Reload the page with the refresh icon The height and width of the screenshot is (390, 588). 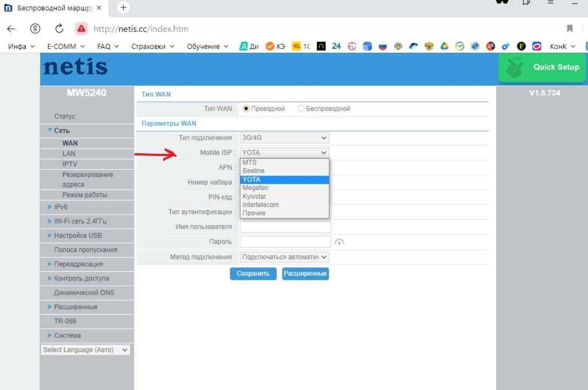59,29
